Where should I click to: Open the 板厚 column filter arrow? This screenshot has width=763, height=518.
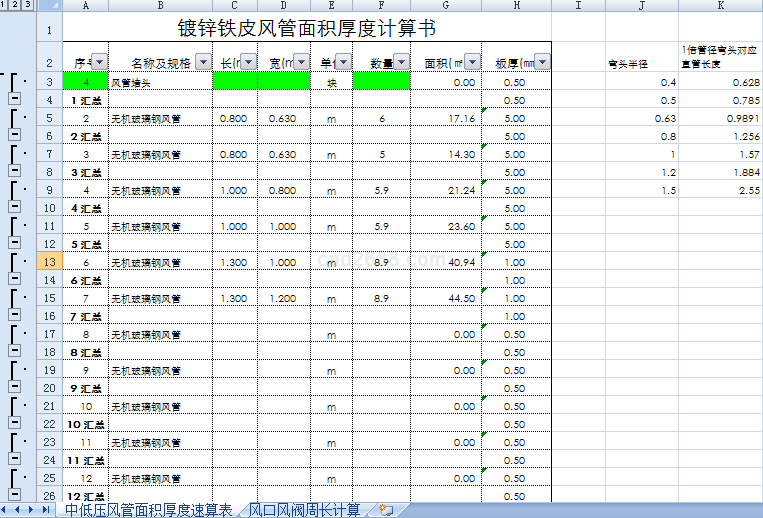coord(542,62)
